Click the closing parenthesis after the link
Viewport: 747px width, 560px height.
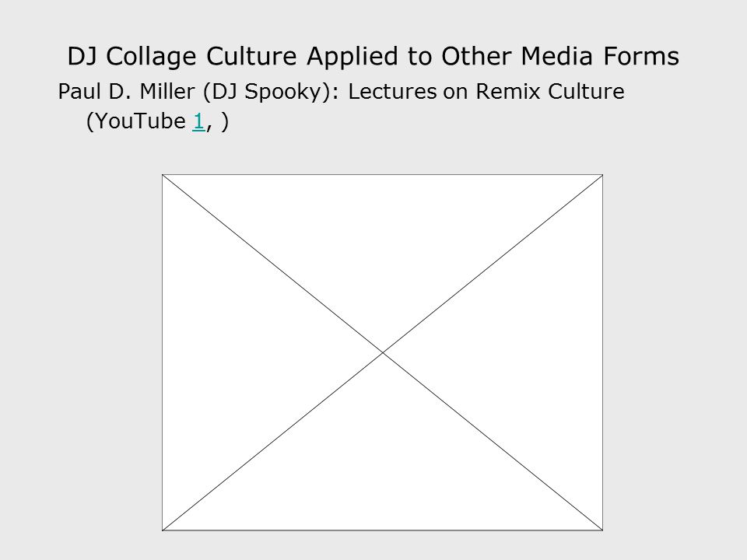click(225, 122)
